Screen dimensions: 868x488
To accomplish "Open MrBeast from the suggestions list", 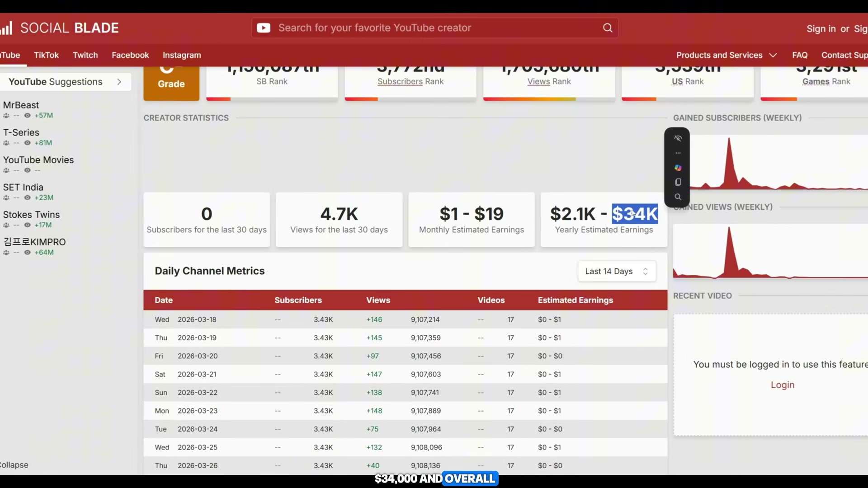I will [x=21, y=105].
